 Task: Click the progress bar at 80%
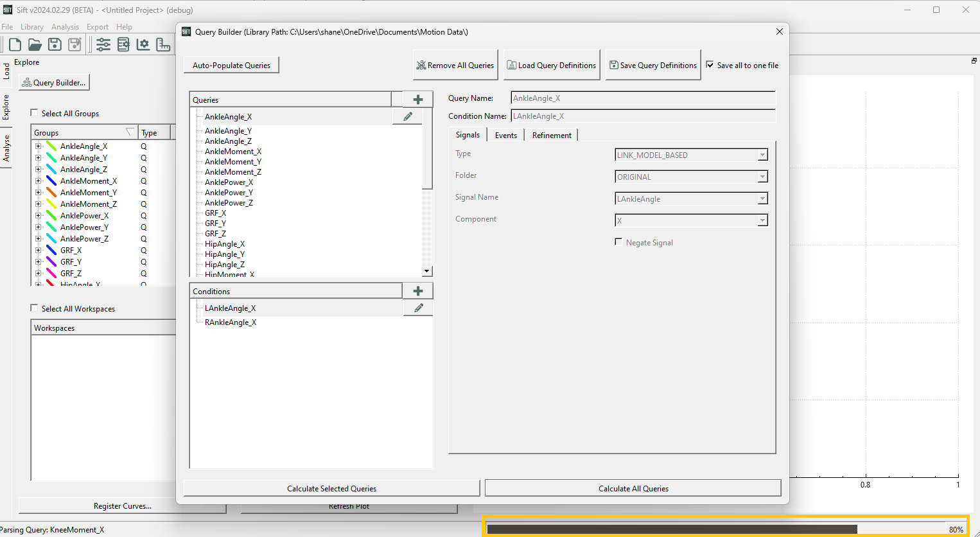click(x=726, y=529)
